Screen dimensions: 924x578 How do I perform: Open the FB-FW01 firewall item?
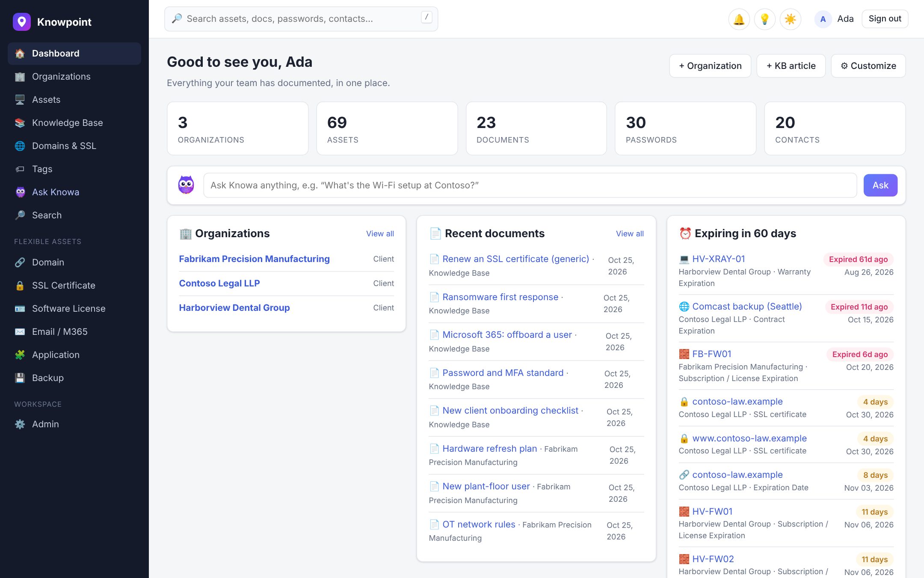(x=711, y=354)
